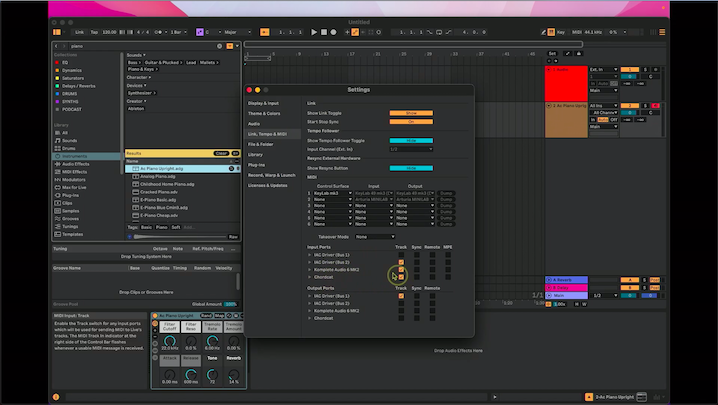The width and height of the screenshot is (718, 405).
Task: Expand input port IAC Driver (Bus 1)
Action: coord(310,255)
